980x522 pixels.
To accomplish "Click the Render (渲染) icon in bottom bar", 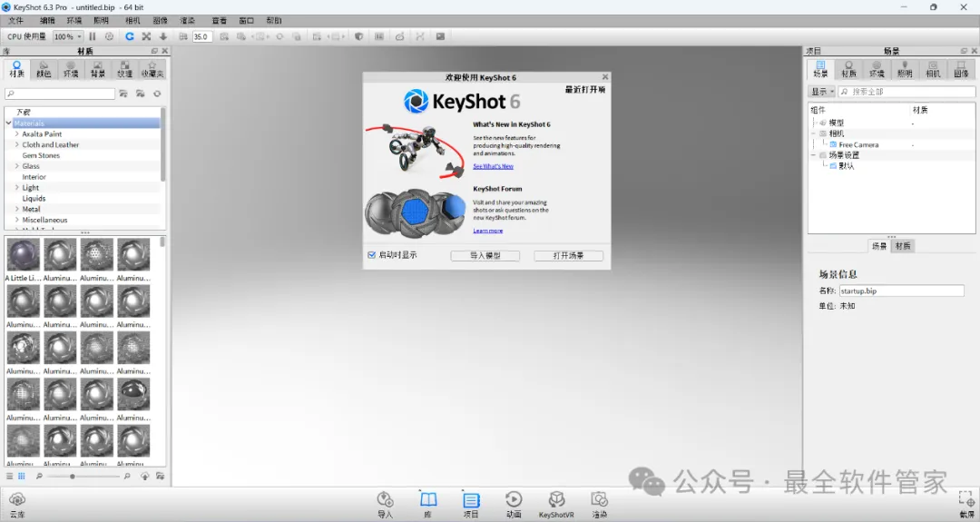I will (600, 504).
